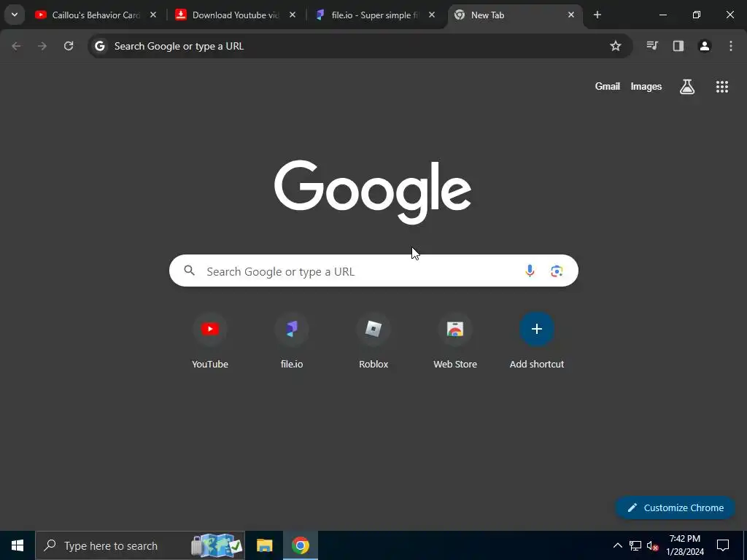Viewport: 747px width, 560px height.
Task: Open the Images link
Action: pyautogui.click(x=646, y=86)
